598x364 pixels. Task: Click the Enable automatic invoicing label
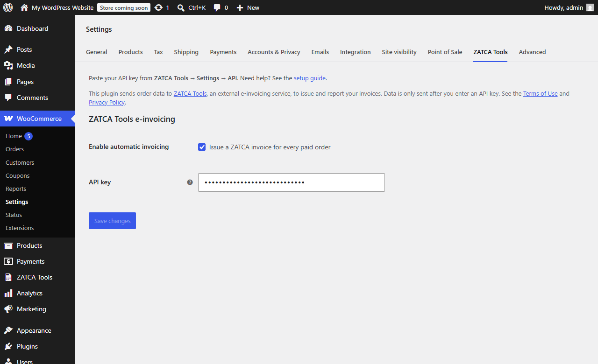click(x=129, y=147)
